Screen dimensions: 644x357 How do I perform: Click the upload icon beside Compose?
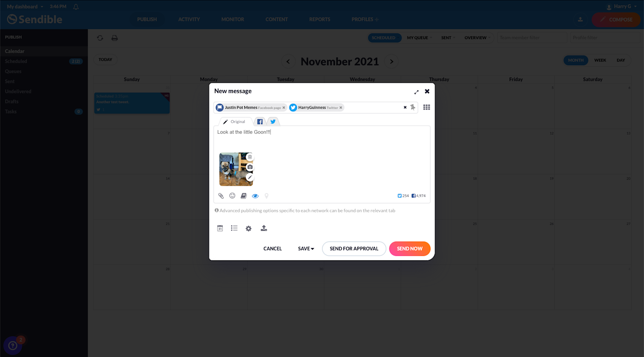580,19
